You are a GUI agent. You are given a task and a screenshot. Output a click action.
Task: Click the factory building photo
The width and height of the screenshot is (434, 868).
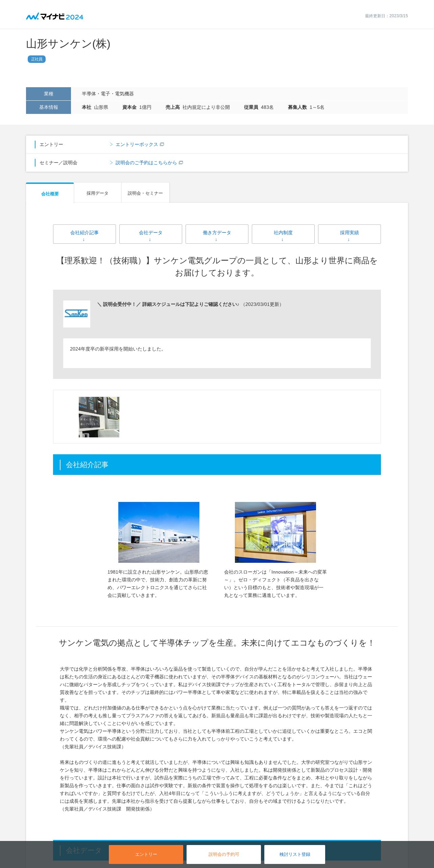click(159, 532)
